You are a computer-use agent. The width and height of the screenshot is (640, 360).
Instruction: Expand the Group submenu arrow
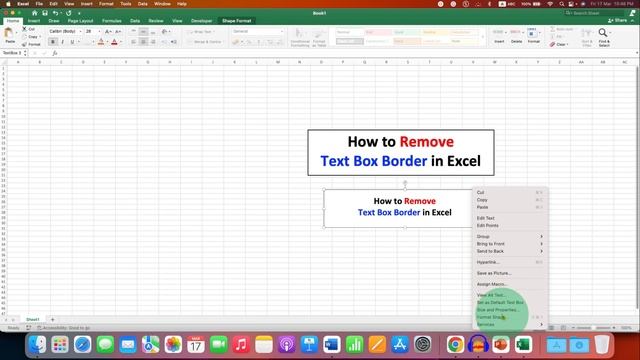[541, 236]
